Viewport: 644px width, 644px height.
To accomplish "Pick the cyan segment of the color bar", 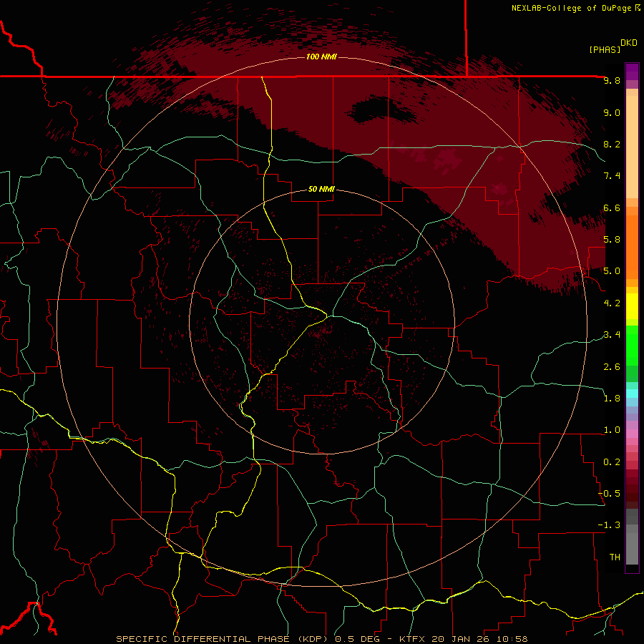I will pos(632,394).
